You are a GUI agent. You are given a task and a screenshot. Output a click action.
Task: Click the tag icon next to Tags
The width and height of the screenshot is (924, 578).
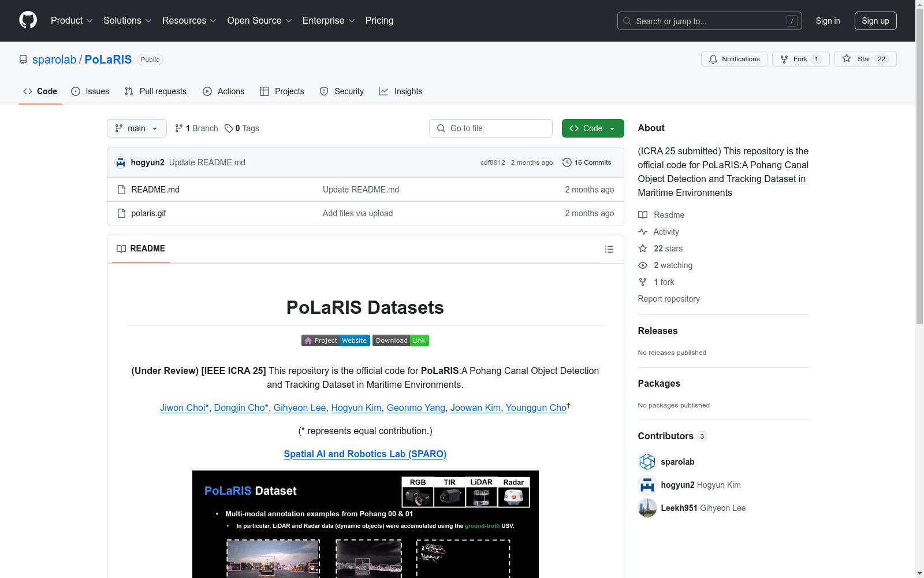tap(229, 128)
